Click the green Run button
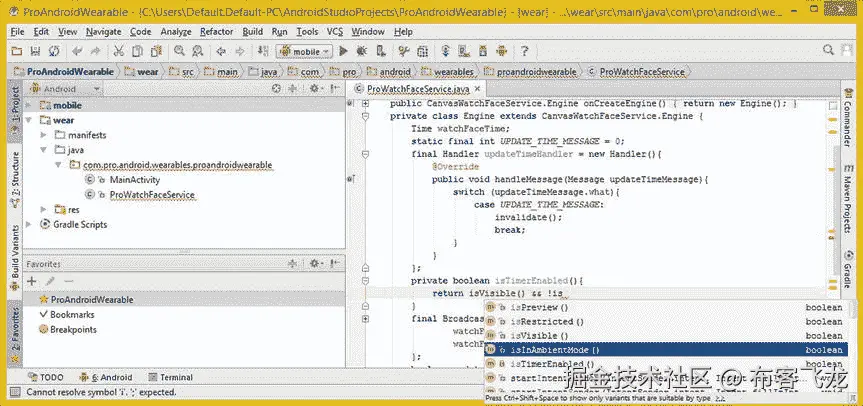 click(x=343, y=51)
